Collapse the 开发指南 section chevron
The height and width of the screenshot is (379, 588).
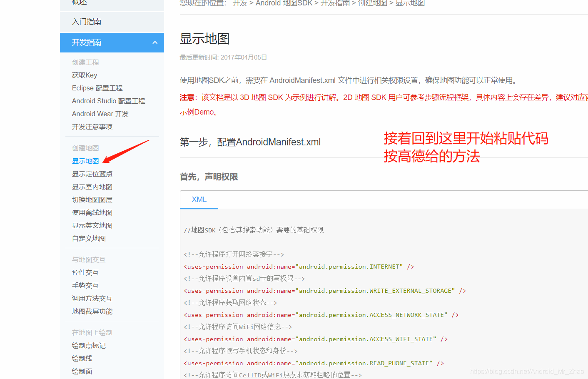point(155,42)
